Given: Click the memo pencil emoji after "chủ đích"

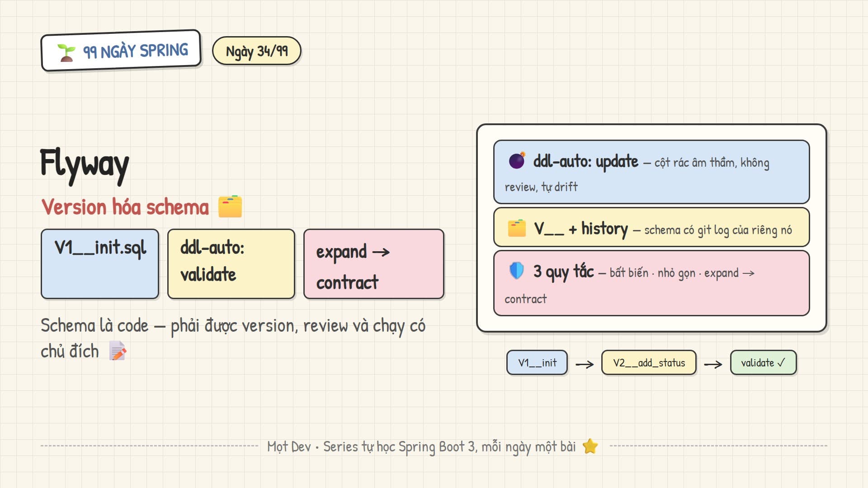Looking at the screenshot, I should [118, 351].
